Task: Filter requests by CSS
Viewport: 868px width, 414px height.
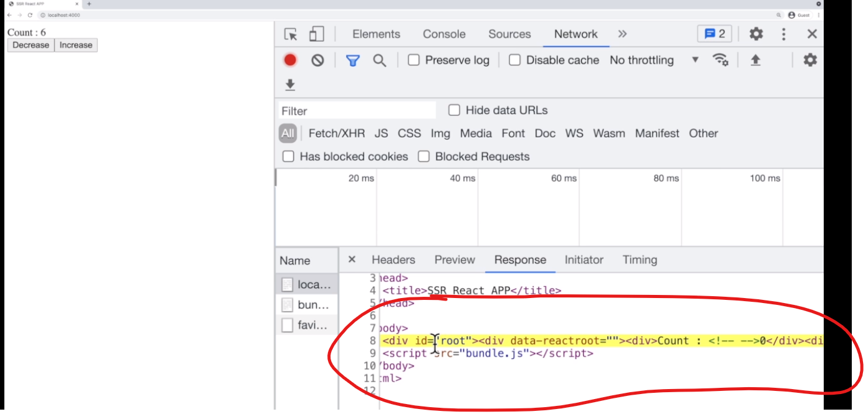Action: click(409, 133)
